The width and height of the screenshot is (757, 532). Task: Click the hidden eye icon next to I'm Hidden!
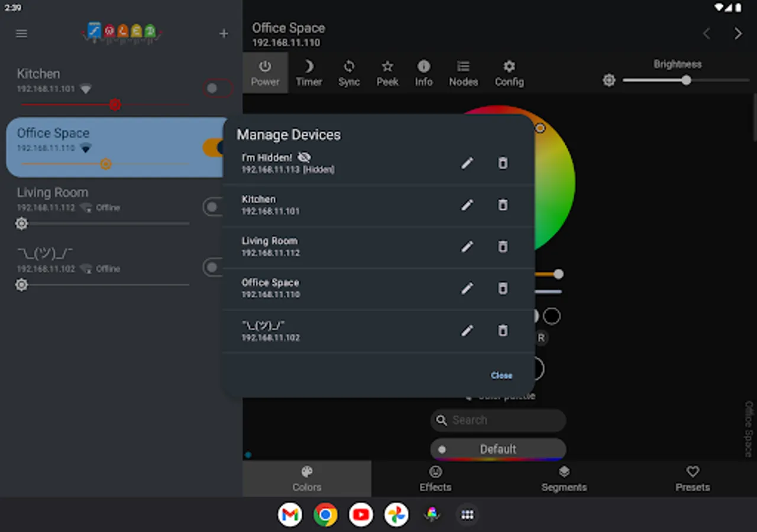pyautogui.click(x=304, y=157)
